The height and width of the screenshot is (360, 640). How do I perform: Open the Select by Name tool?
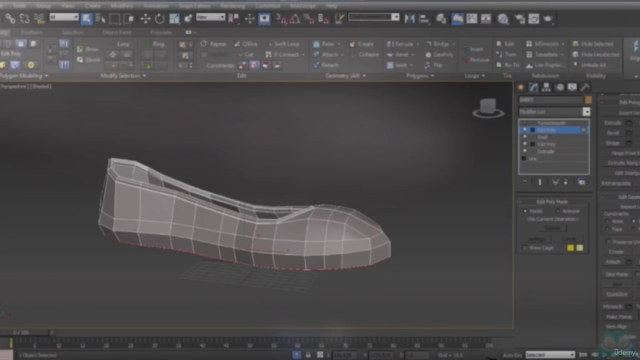100,18
